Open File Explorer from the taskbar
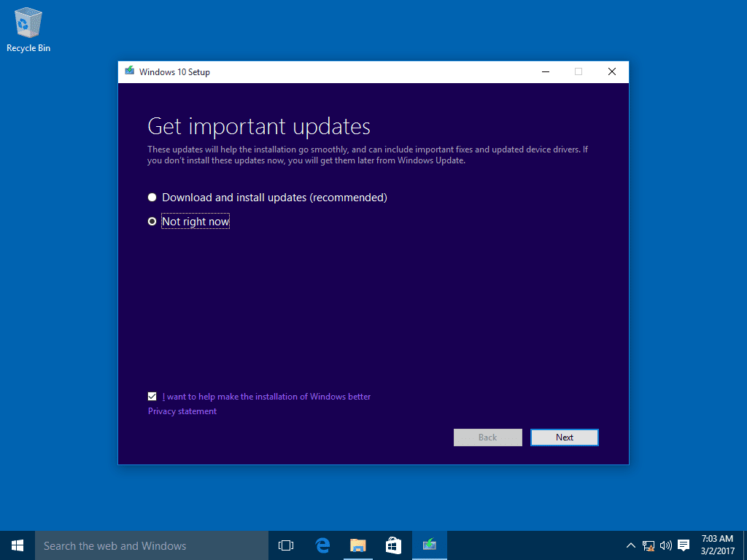Viewport: 747px width, 560px height. pyautogui.click(x=357, y=545)
